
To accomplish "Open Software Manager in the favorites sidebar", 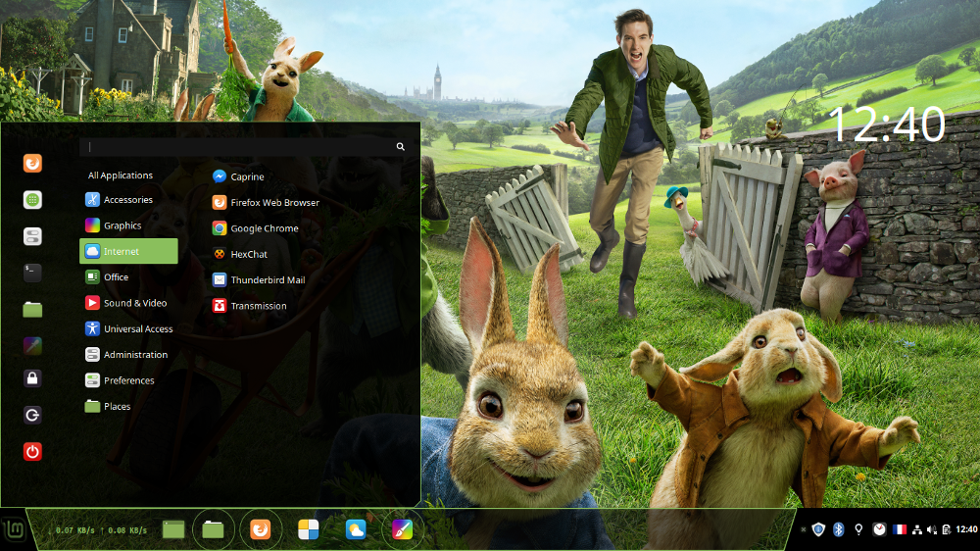I will click(x=32, y=199).
